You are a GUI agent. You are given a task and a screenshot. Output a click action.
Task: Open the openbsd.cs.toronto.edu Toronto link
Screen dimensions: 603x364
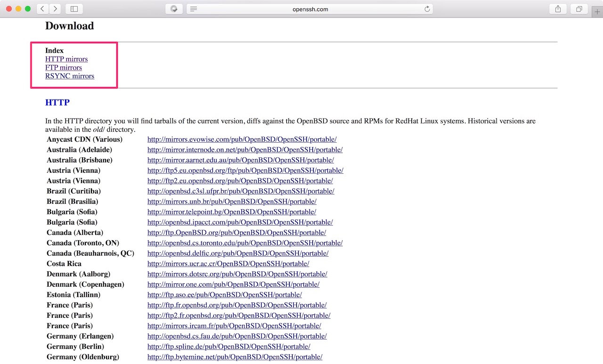point(245,243)
